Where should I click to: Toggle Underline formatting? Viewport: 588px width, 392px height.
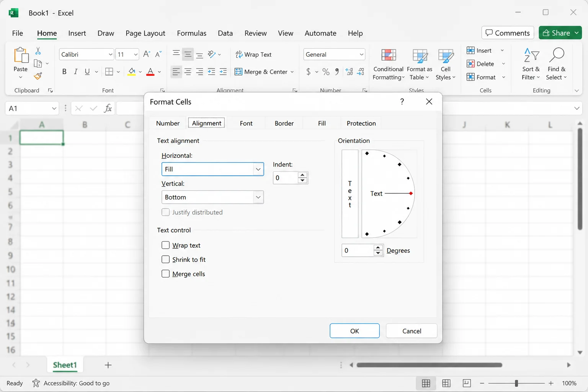click(x=87, y=72)
